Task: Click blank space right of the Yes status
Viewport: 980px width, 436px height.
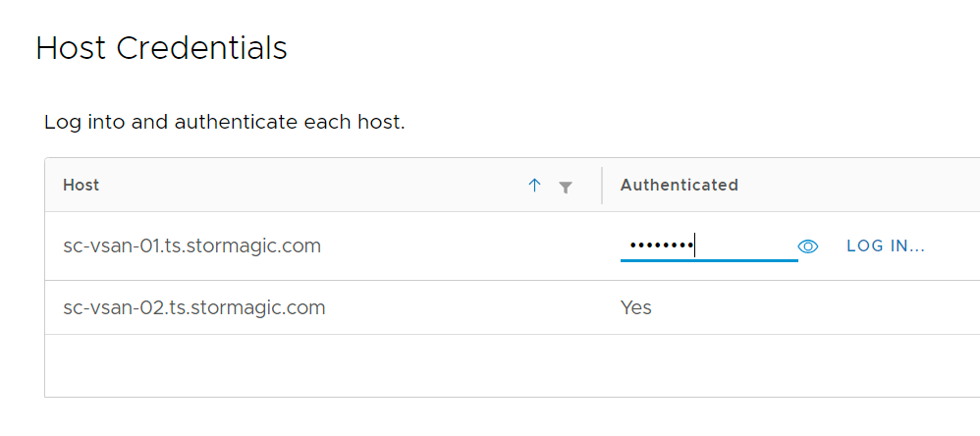Action: [816, 307]
